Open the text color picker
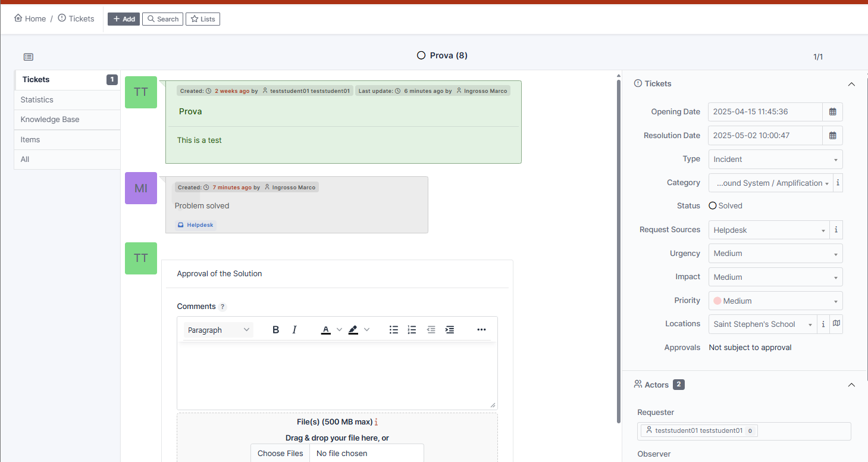Image resolution: width=868 pixels, height=462 pixels. (339, 330)
